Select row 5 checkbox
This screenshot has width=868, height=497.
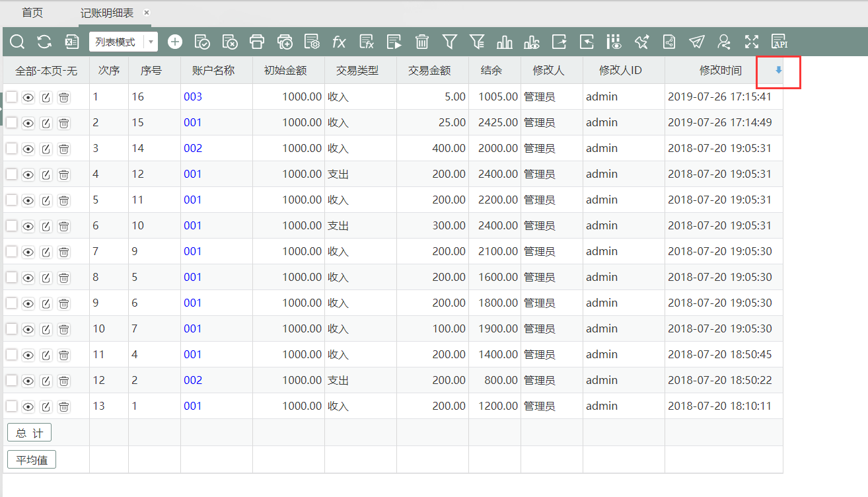pos(12,200)
